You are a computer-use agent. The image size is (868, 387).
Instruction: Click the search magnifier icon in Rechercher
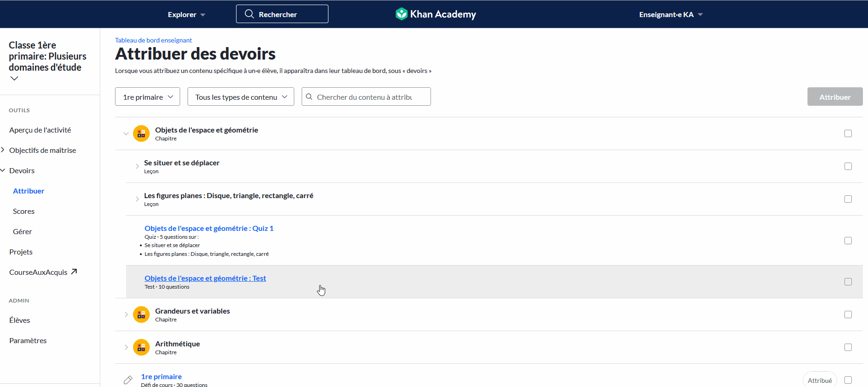coord(249,14)
